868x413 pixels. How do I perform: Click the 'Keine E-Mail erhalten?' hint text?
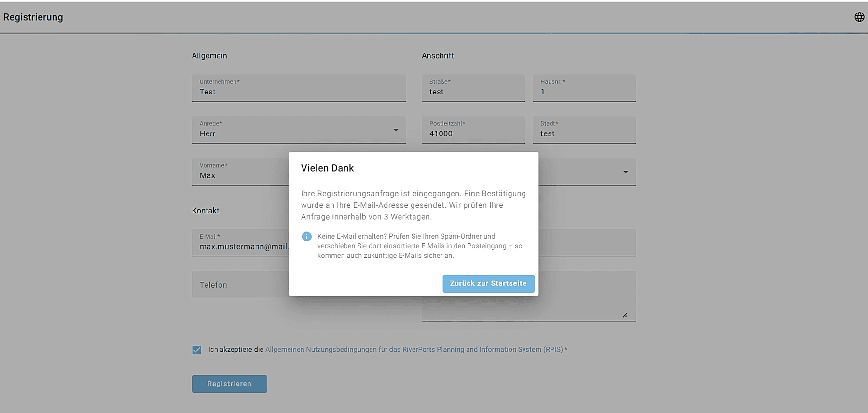[x=420, y=246]
